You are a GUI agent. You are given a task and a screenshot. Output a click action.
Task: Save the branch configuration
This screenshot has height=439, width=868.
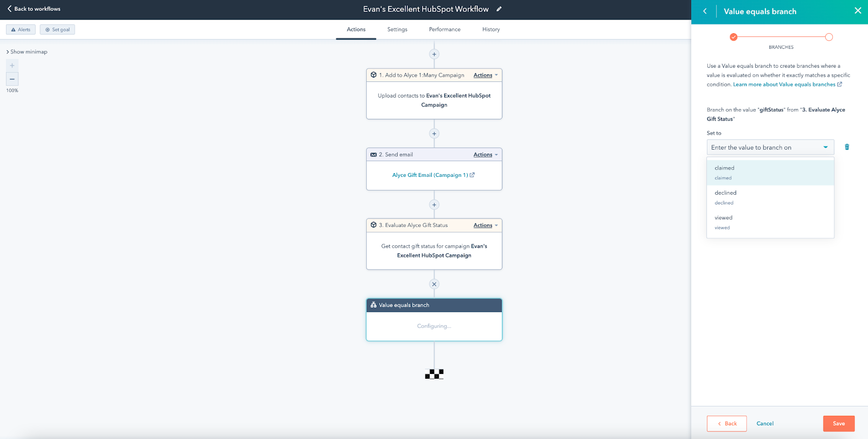(839, 423)
